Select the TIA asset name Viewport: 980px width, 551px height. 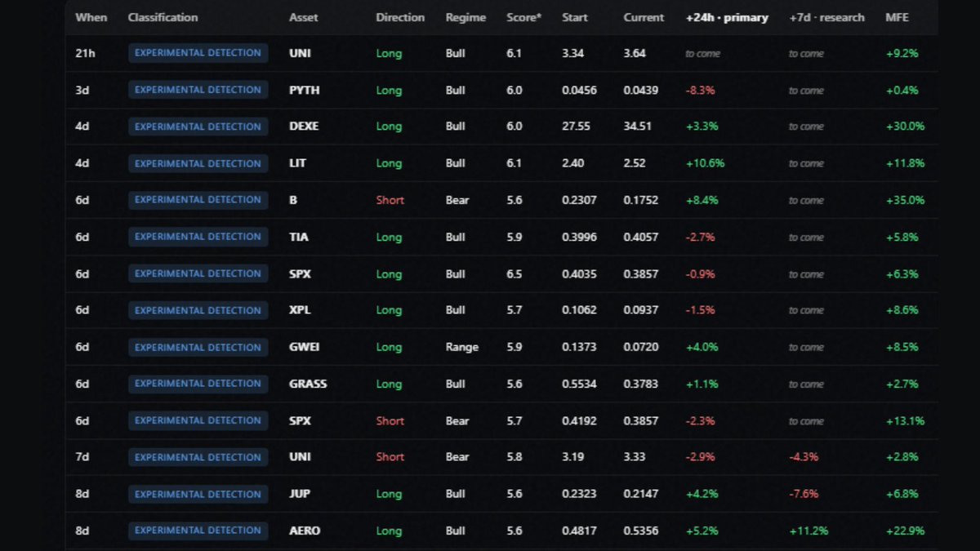pos(298,238)
